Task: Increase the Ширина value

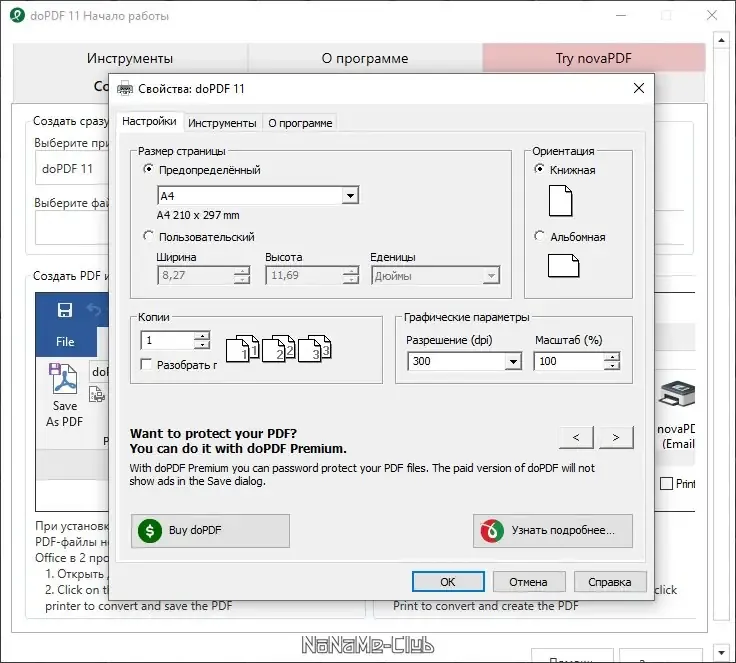Action: [x=242, y=271]
